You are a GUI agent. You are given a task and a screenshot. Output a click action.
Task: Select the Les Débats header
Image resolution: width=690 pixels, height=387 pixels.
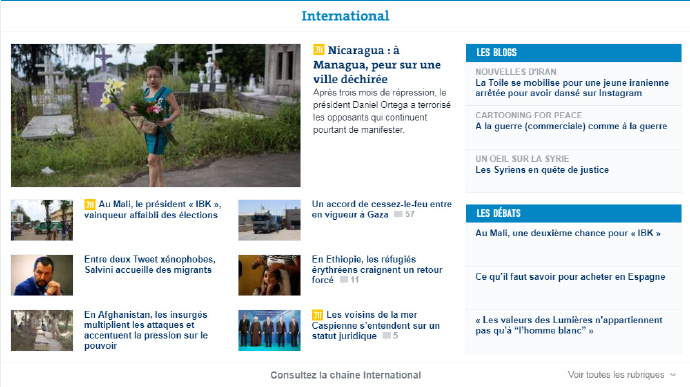[x=573, y=213]
